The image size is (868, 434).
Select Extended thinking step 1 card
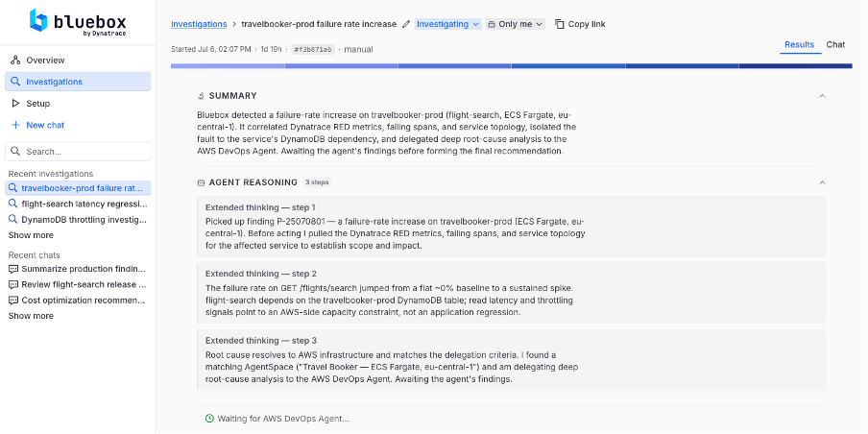512,227
